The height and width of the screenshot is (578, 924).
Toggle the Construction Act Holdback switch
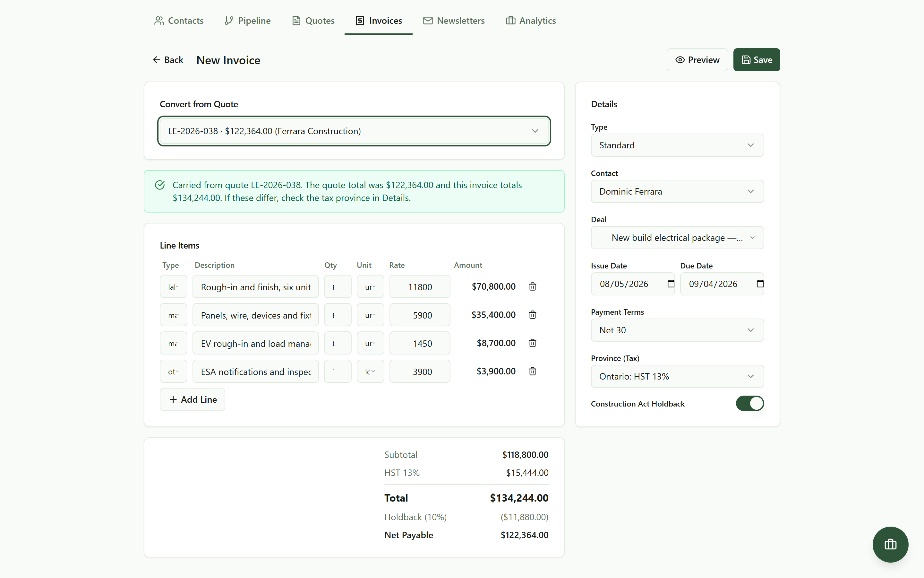(x=750, y=403)
